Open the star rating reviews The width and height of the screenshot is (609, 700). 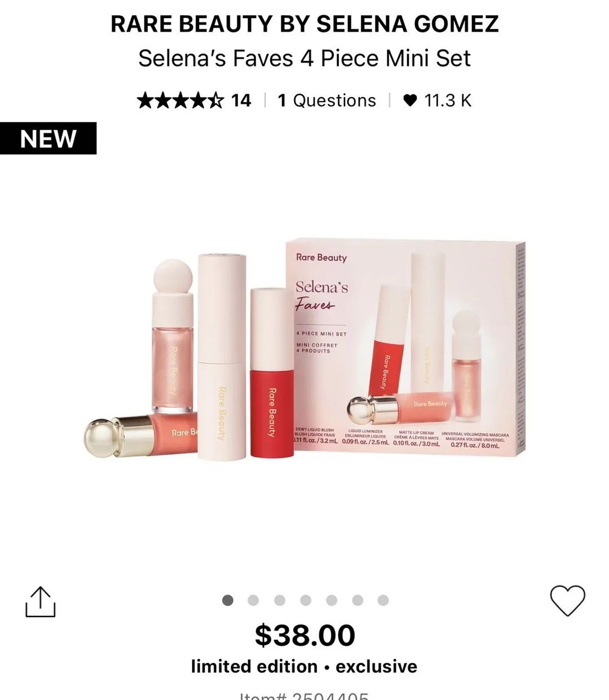(x=180, y=100)
